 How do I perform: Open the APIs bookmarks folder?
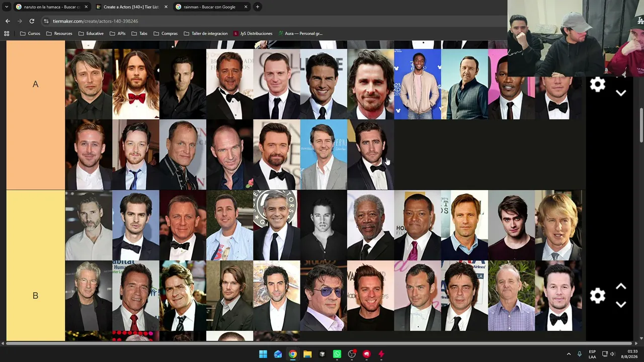coord(118,34)
